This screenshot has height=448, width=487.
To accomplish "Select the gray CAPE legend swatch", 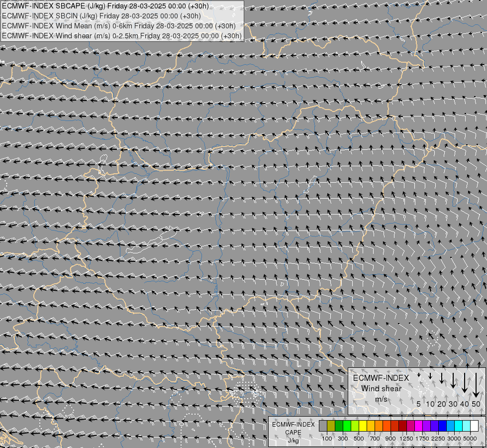I will tap(323, 426).
